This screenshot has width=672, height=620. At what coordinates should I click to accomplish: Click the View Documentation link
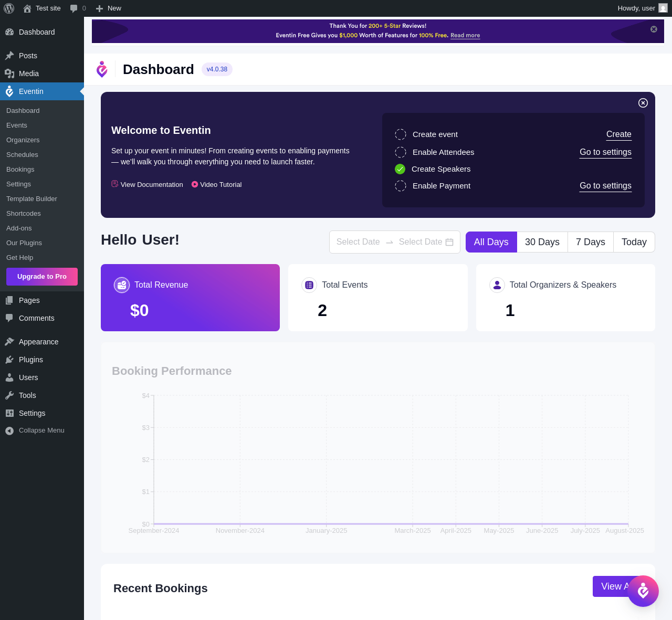click(x=147, y=184)
